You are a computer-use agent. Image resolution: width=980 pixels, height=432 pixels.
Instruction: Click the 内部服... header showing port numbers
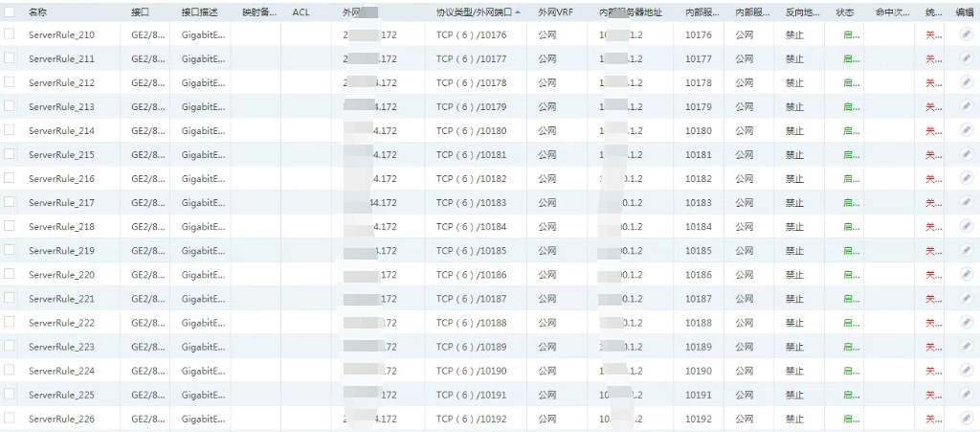(702, 11)
